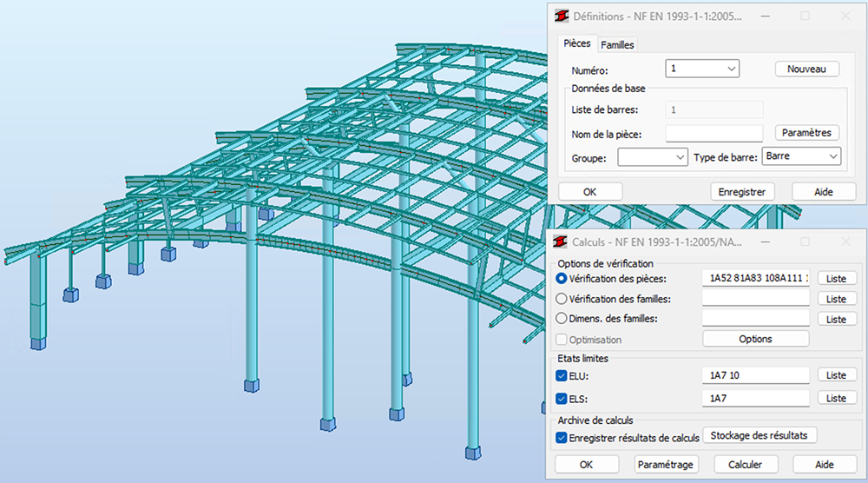This screenshot has width=868, height=483.
Task: Click the Dimens. des familles input field
Action: click(x=756, y=318)
